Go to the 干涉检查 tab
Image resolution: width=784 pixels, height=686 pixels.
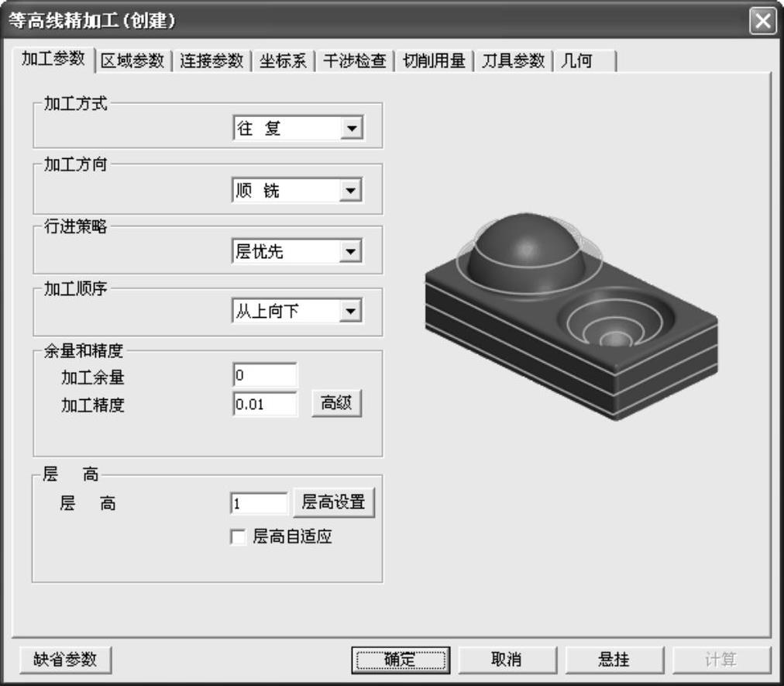355,61
